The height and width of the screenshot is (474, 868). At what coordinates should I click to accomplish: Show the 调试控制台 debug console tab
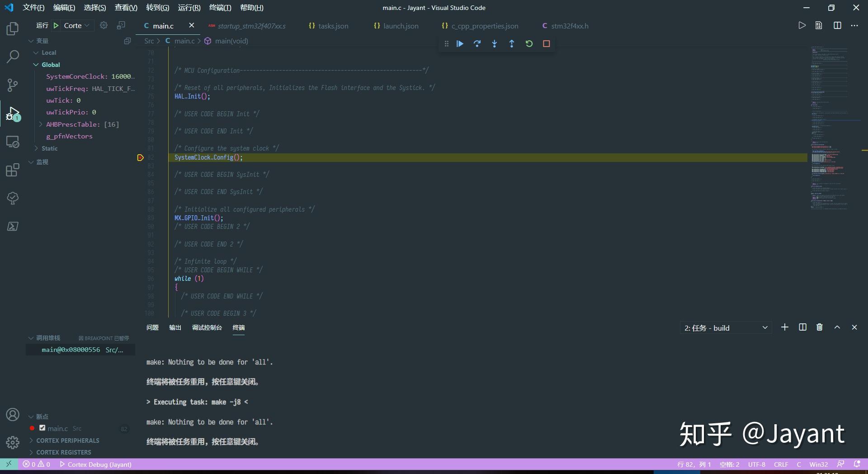[207, 327]
